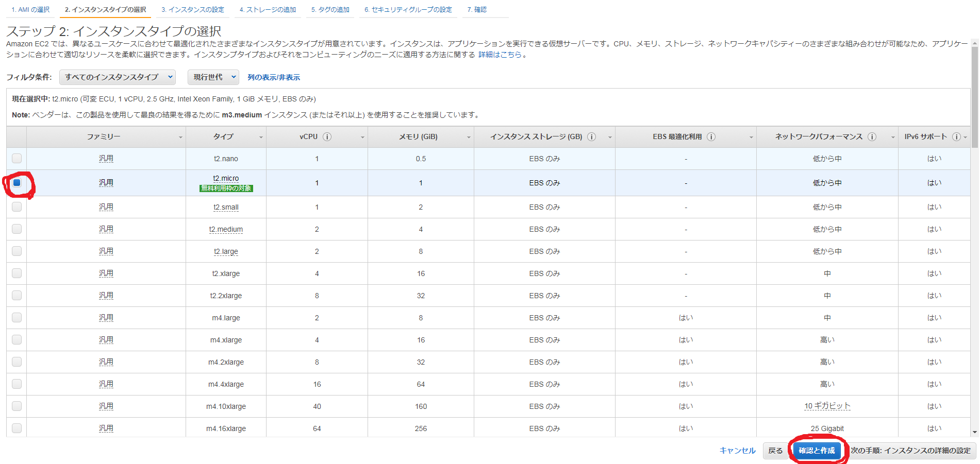This screenshot has height=464, width=980.
Task: Click info icon beside EBS 最適化利用 header
Action: [711, 137]
